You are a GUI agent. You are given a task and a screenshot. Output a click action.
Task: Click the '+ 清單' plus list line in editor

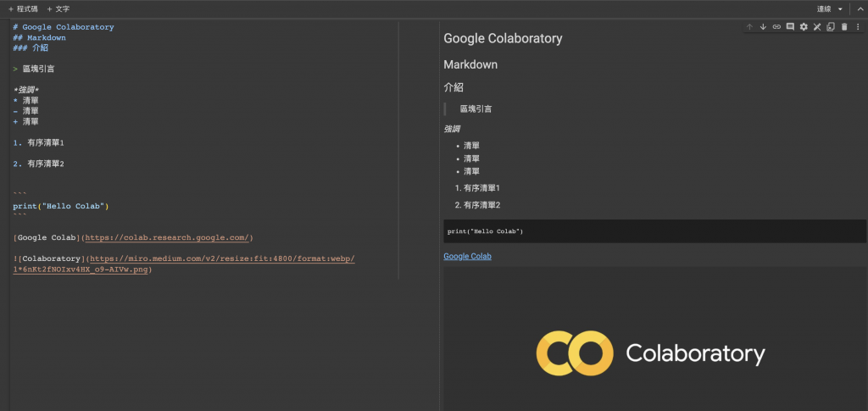(26, 122)
